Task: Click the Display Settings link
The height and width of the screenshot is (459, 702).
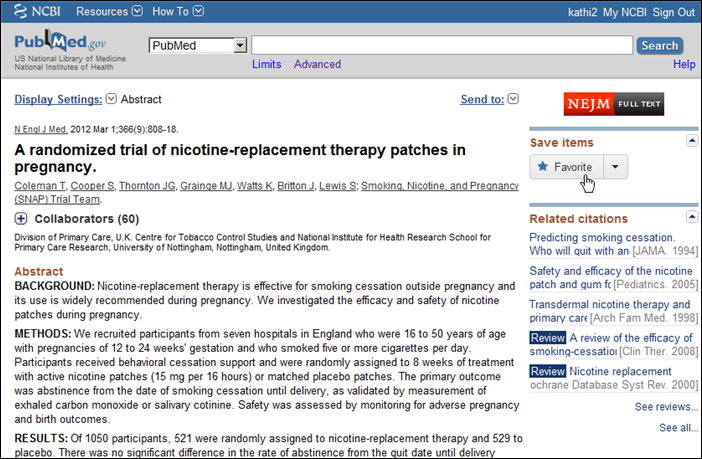Action: coord(58,99)
